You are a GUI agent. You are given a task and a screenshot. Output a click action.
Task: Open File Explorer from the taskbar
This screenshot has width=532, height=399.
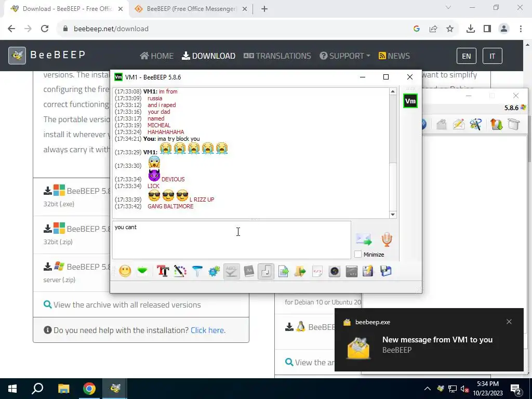(x=63, y=389)
